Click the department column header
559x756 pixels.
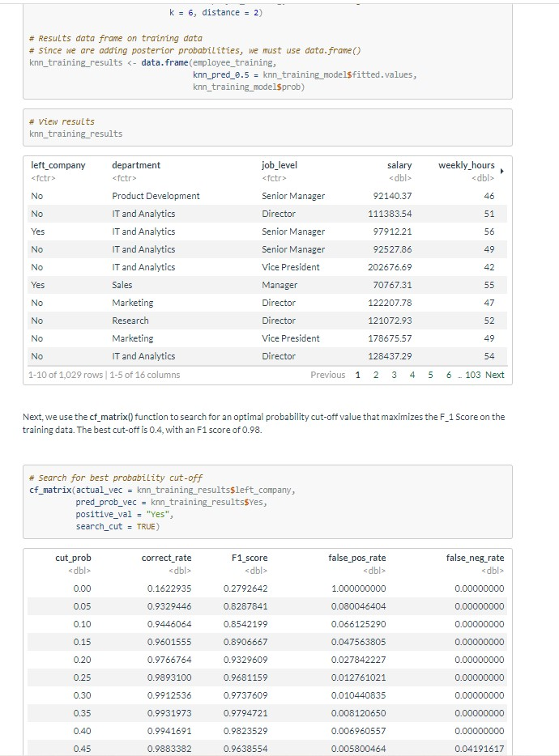136,165
